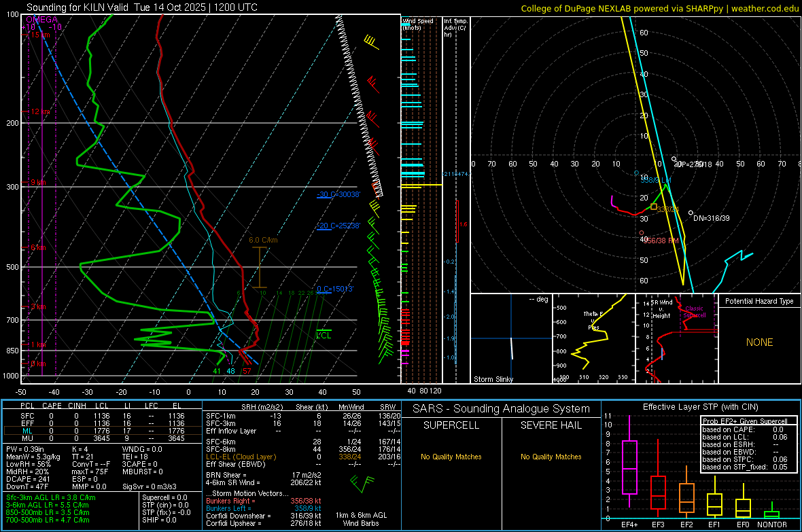Click the 'Eff Shear (EBWD)' row label
Viewport: 802px width, 532px height.
236,465
